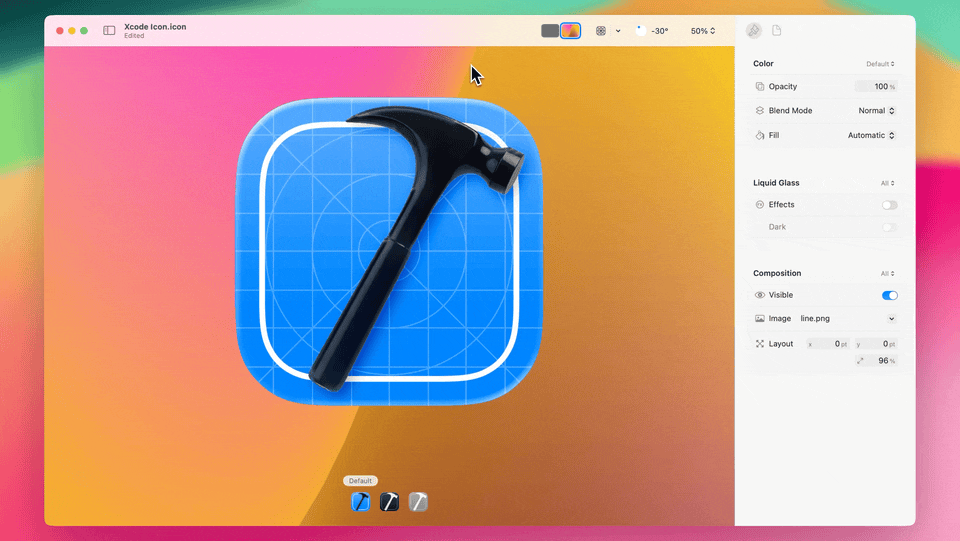
Task: Click the Default variant label
Action: (x=360, y=481)
